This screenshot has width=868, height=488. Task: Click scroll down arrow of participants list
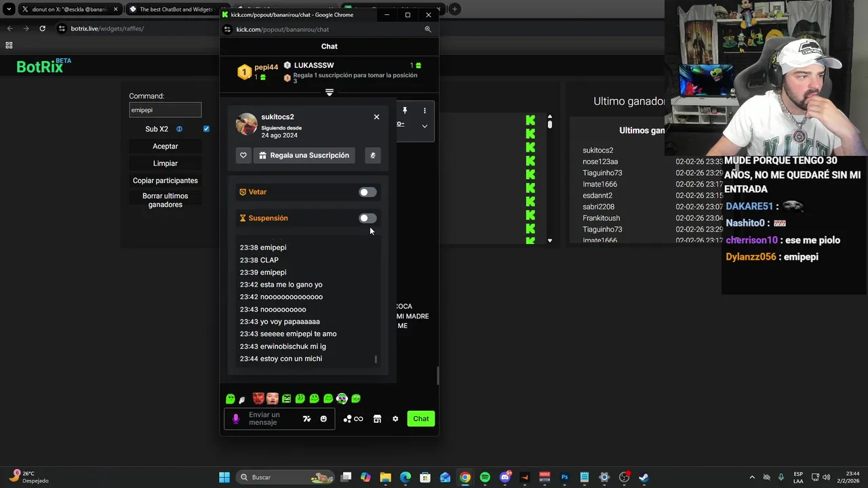(550, 241)
